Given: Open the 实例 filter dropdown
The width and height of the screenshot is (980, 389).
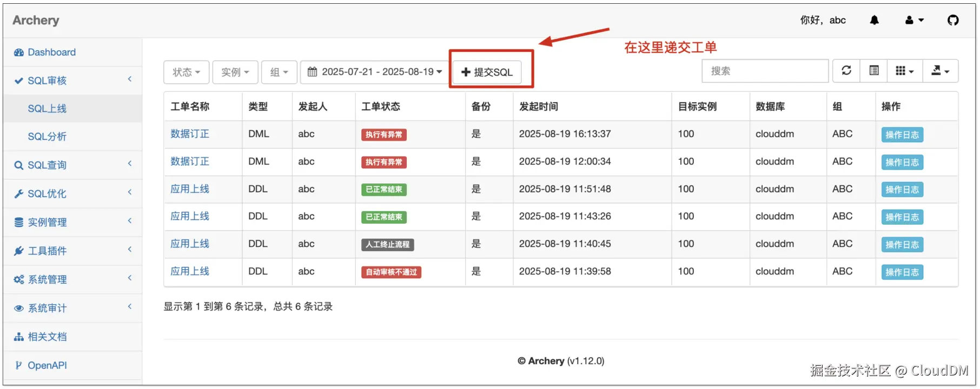Looking at the screenshot, I should [x=235, y=72].
